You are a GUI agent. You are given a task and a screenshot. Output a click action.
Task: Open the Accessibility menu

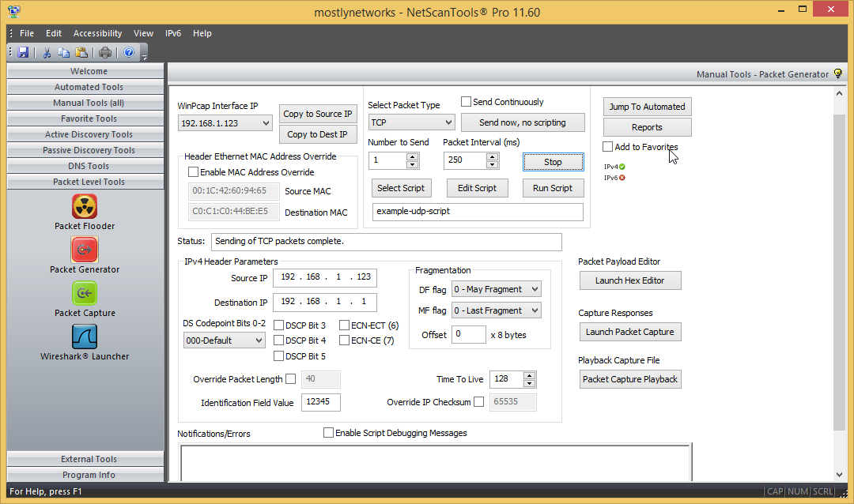(x=97, y=33)
